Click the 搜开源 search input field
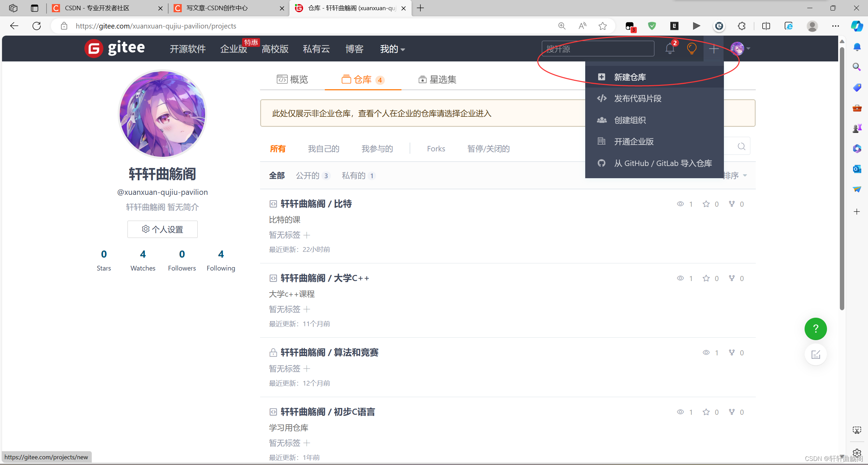 597,49
